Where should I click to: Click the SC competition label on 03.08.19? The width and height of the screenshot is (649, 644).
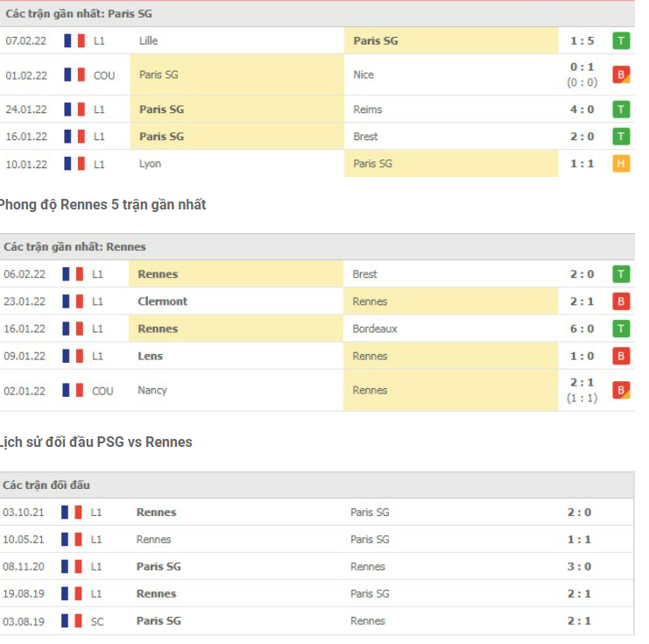[97, 620]
